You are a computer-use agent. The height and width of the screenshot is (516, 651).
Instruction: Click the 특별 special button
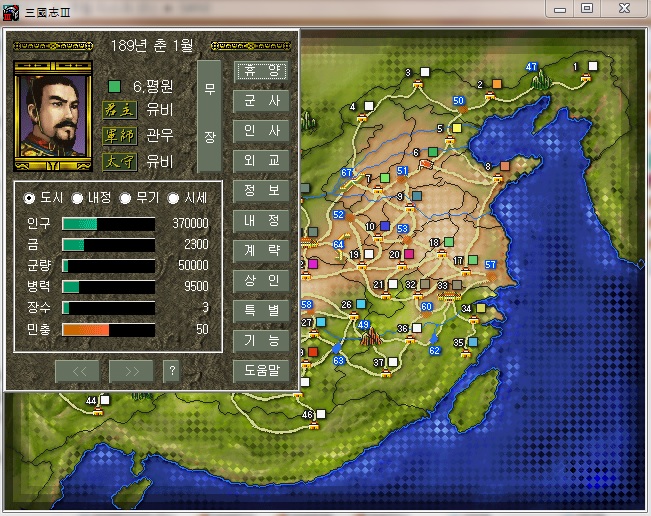(261, 311)
